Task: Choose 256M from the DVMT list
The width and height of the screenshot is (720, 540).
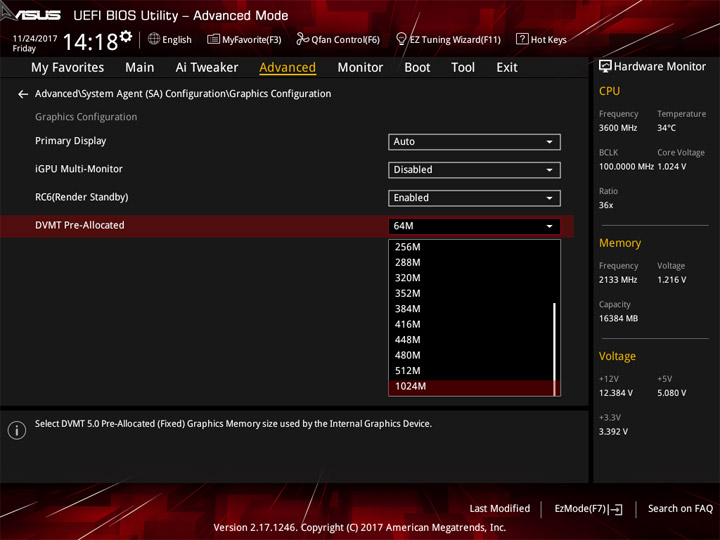Action: (471, 247)
